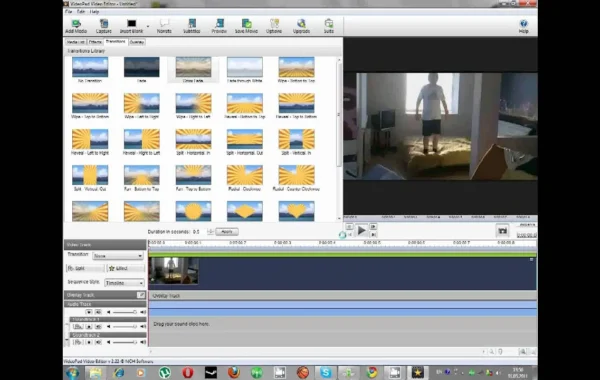Select Radial - Counter Clockwise transition
This screenshot has height=380, width=600.
point(297,175)
